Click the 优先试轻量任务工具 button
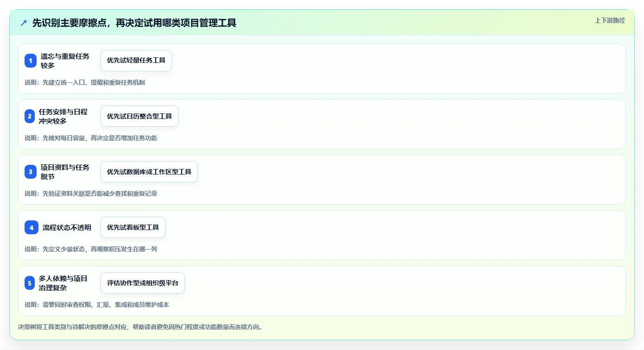The width and height of the screenshot is (644, 350). pyautogui.click(x=136, y=61)
